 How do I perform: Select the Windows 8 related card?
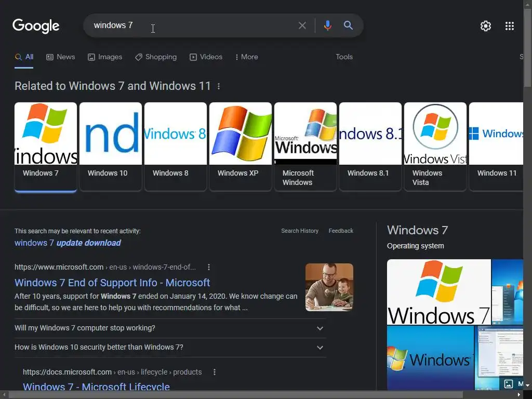pos(176,147)
